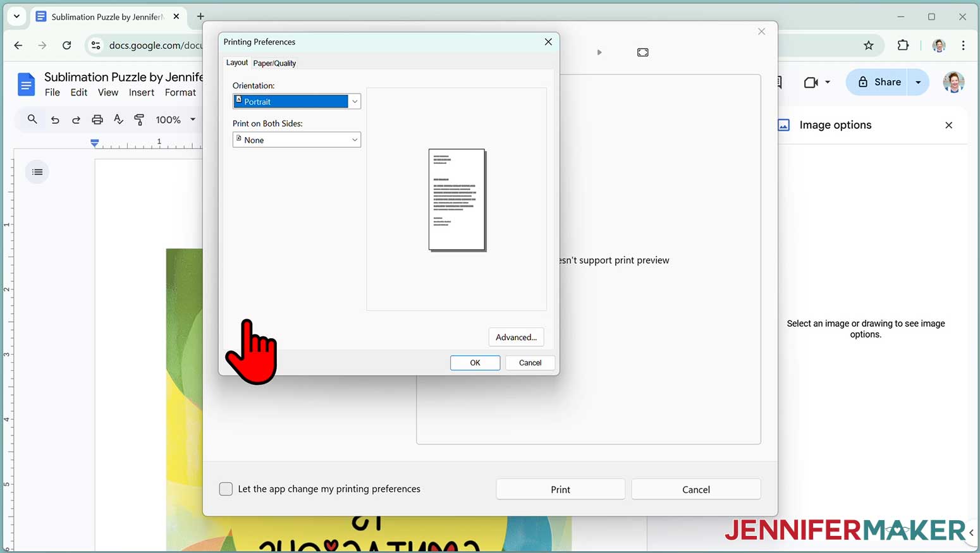Viewport: 980px width, 553px height.
Task: Open the View menu
Action: 108,92
